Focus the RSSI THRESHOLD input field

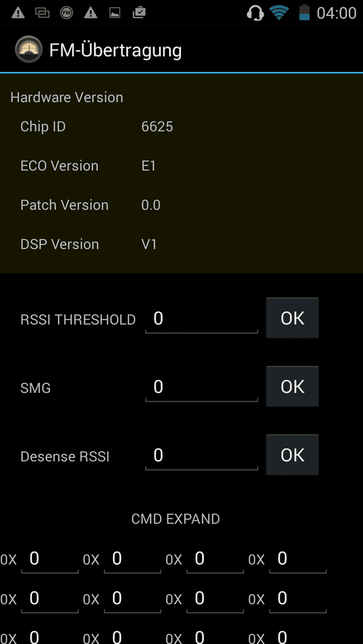(x=201, y=319)
